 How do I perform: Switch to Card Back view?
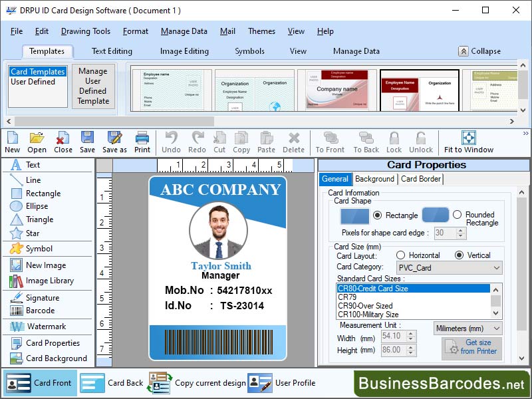coord(112,383)
